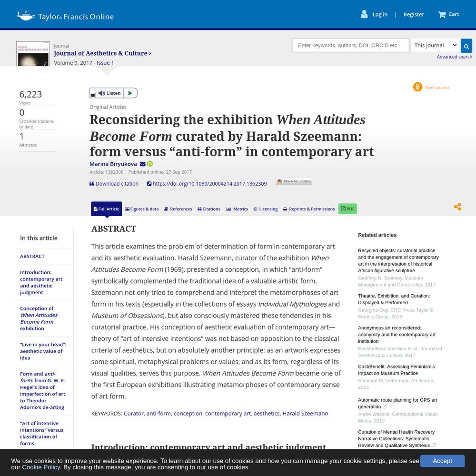This screenshot has width=476, height=476.
Task: Click the magnifier search button
Action: pos(466,46)
